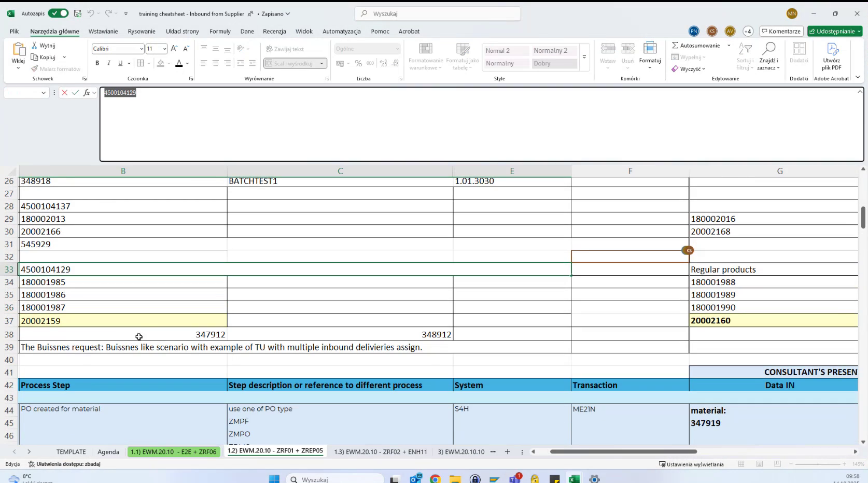868x483 pixels.
Task: Apply percent number format
Action: (x=358, y=63)
